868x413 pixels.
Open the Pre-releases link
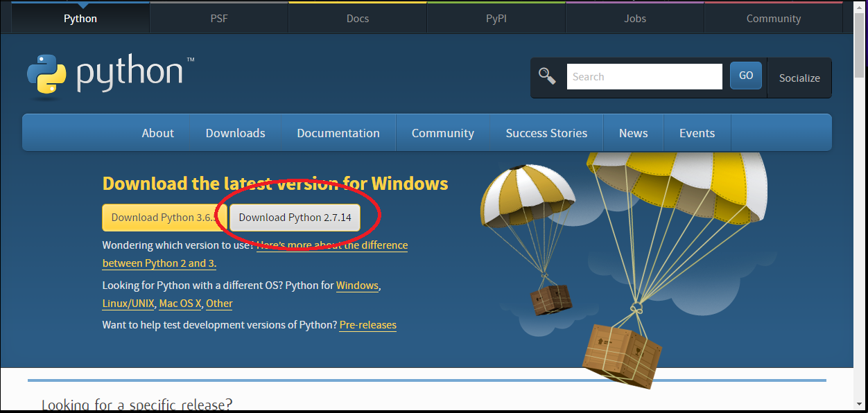(367, 325)
